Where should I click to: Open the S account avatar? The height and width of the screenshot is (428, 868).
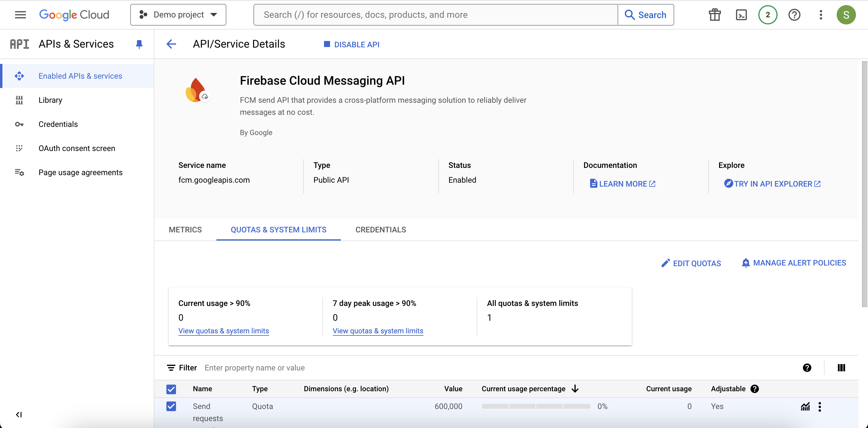tap(846, 14)
